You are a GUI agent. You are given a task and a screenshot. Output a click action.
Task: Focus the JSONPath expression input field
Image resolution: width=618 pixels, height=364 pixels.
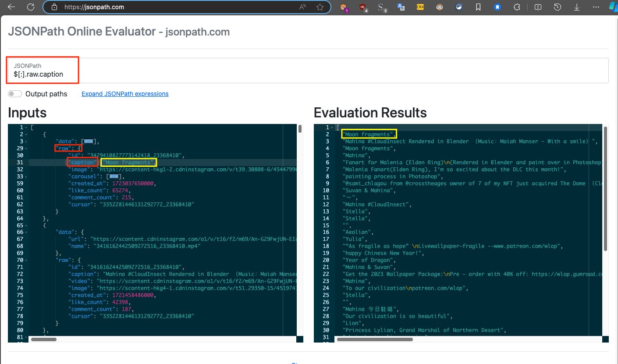[x=308, y=70]
